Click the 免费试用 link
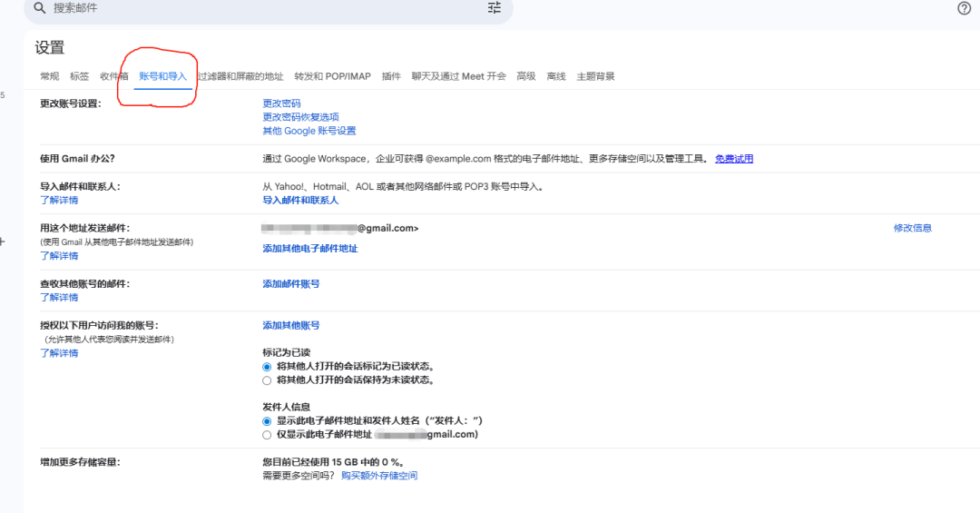 coord(734,159)
